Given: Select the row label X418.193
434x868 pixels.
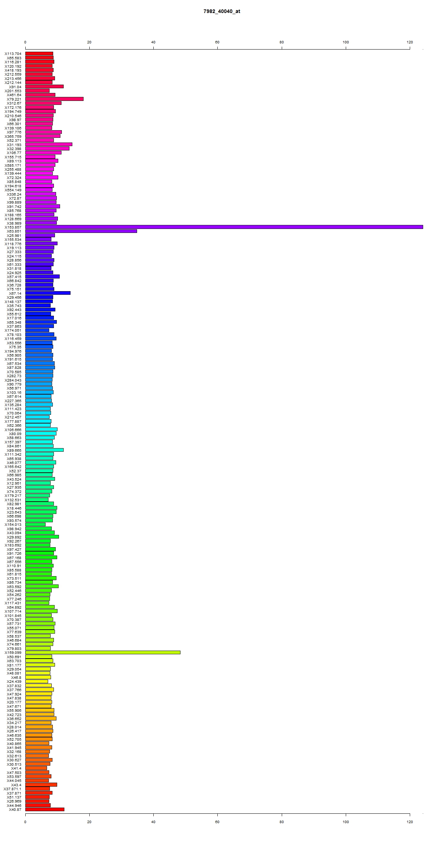Looking at the screenshot, I should click(13, 70).
